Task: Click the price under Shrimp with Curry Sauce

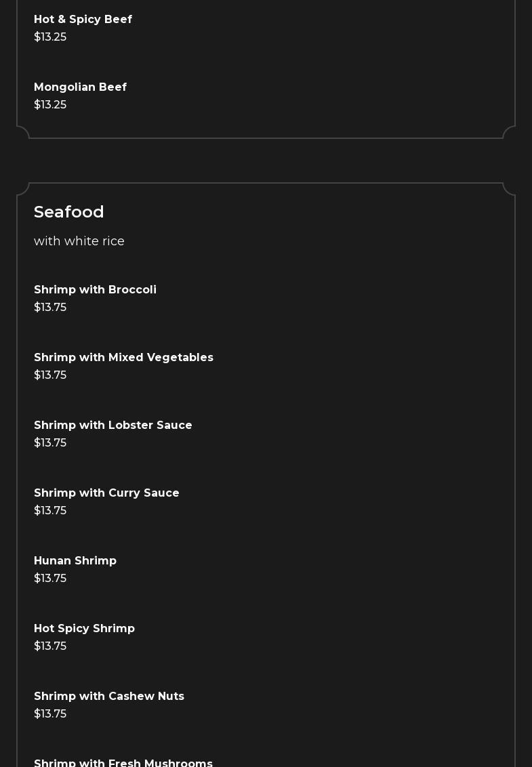Action: pyautogui.click(x=50, y=511)
